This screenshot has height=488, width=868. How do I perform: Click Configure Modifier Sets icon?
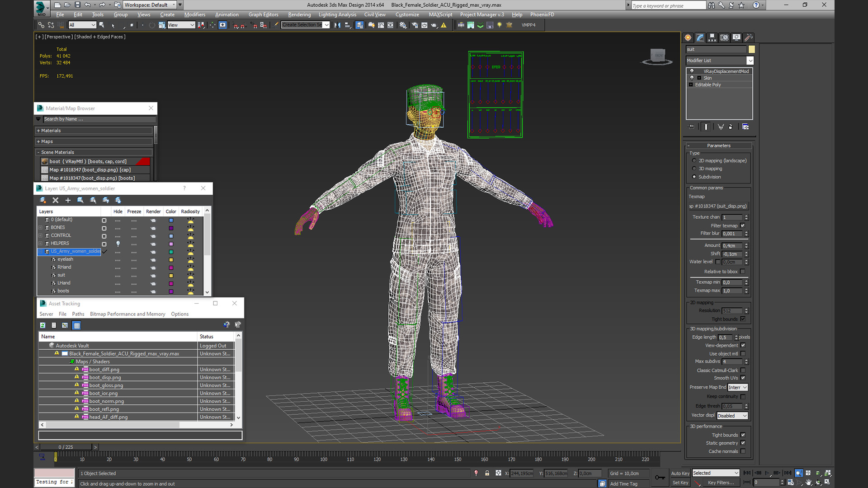click(745, 127)
